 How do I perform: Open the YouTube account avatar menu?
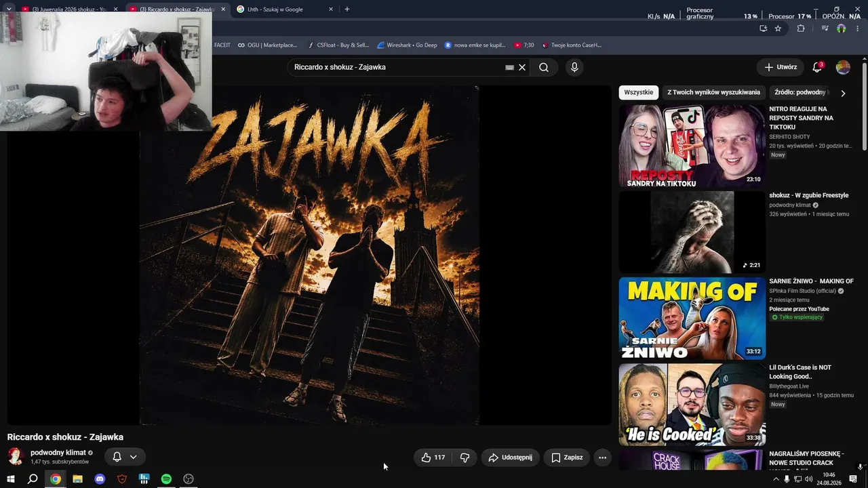(x=843, y=67)
